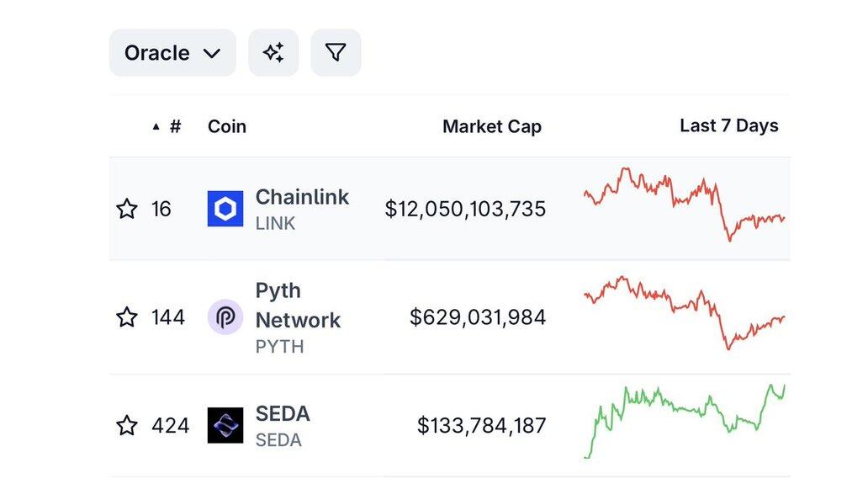This screenshot has height=484, width=868.
Task: Open the Pyth Network coin link
Action: pos(298,306)
